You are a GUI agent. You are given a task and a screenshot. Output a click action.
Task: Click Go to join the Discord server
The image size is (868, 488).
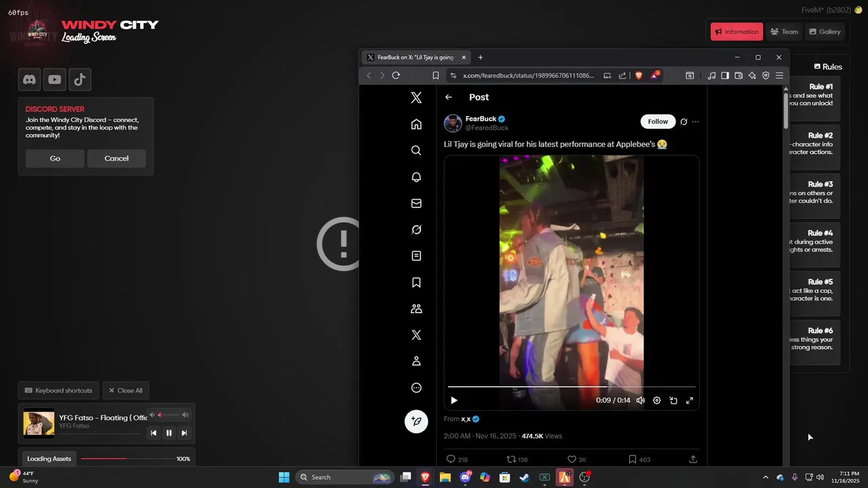point(55,158)
